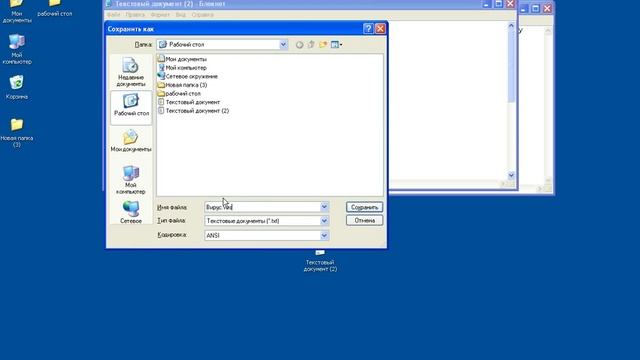This screenshot has height=360, width=640.
Task: Open the Формат menu in Notepad
Action: 160,15
